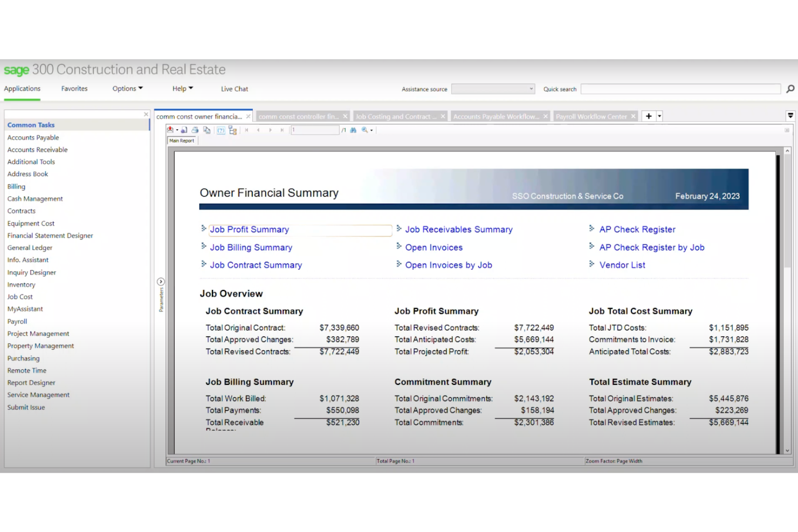Open the Vendor List link
The width and height of the screenshot is (798, 532).
point(622,265)
